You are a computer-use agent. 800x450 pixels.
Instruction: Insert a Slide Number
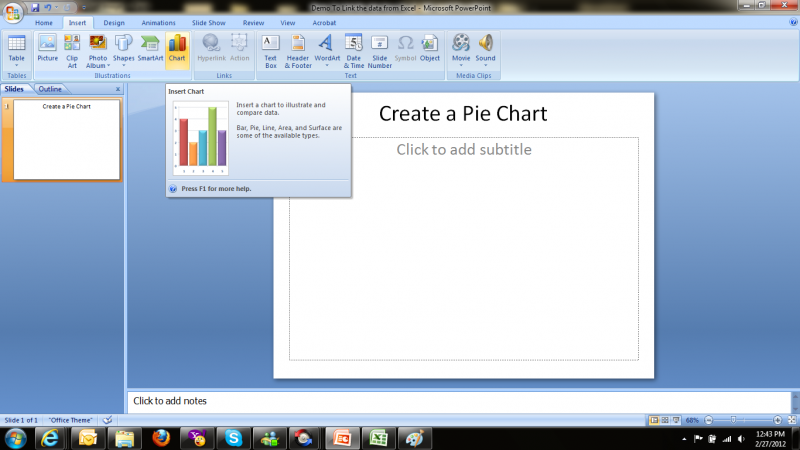[380, 48]
